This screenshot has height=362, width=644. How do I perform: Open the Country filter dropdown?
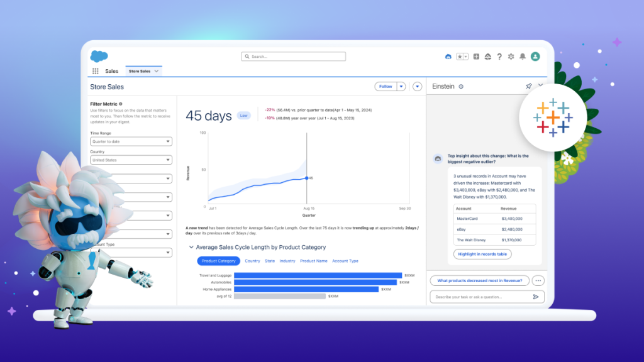(131, 160)
